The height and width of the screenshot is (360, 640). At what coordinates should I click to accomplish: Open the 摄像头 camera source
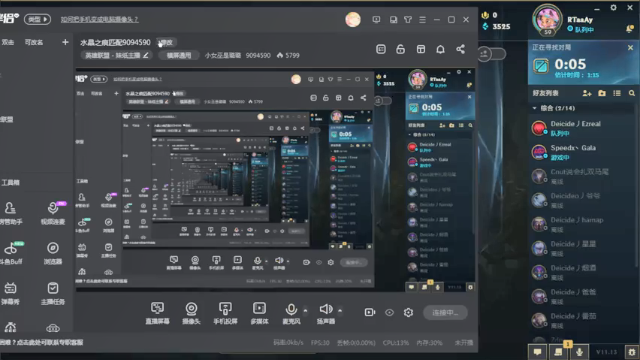pos(191,313)
